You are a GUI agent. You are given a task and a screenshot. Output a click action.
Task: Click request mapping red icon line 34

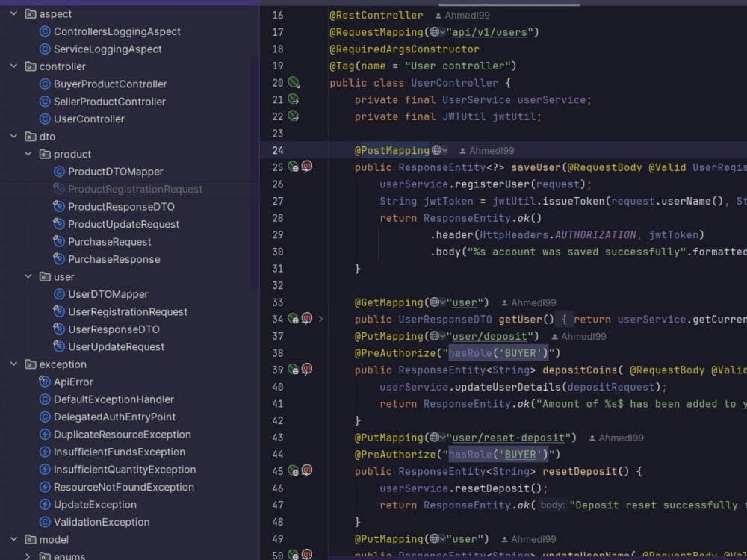(307, 319)
